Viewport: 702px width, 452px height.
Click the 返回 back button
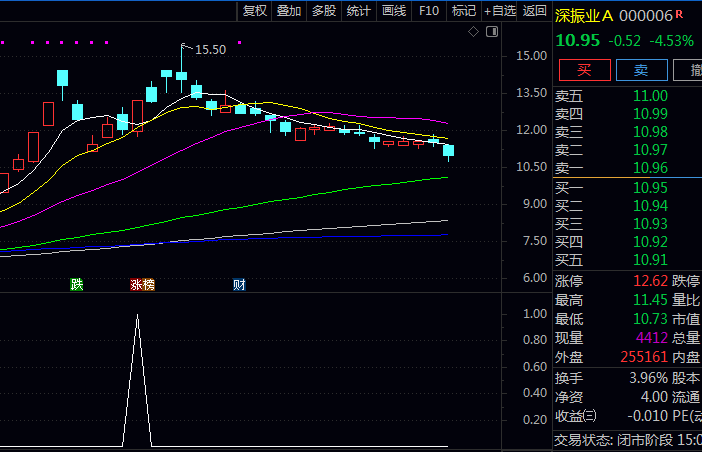(x=535, y=10)
